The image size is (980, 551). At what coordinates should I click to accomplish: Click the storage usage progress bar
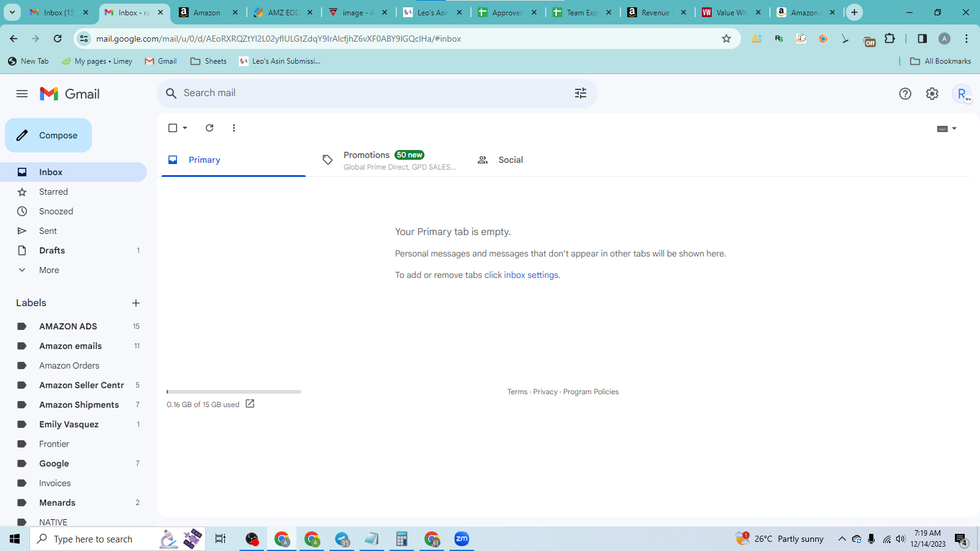(234, 392)
